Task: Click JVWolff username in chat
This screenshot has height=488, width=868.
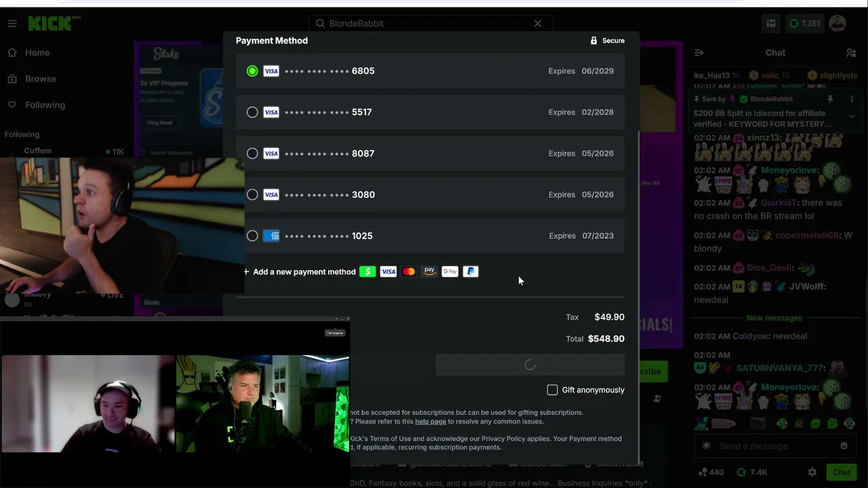Action: point(807,287)
